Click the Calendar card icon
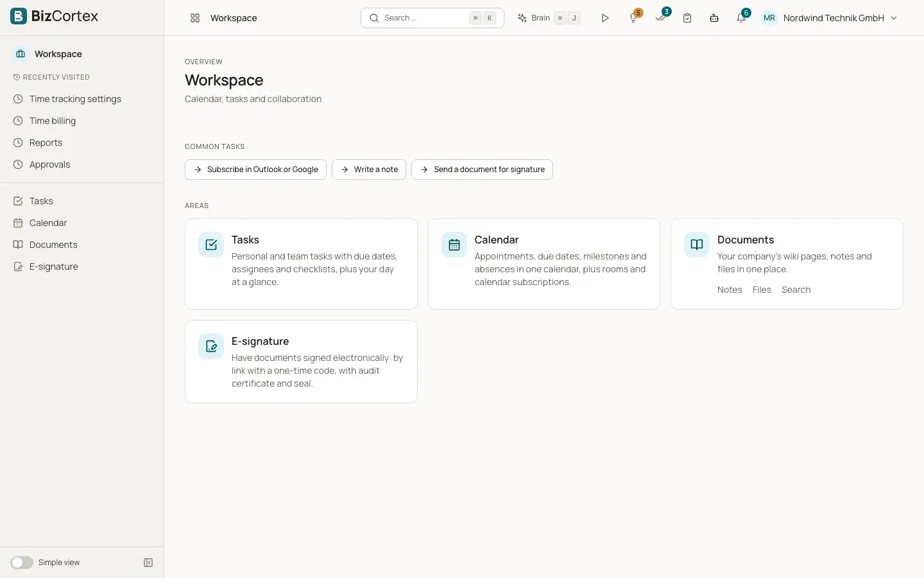 (454, 245)
